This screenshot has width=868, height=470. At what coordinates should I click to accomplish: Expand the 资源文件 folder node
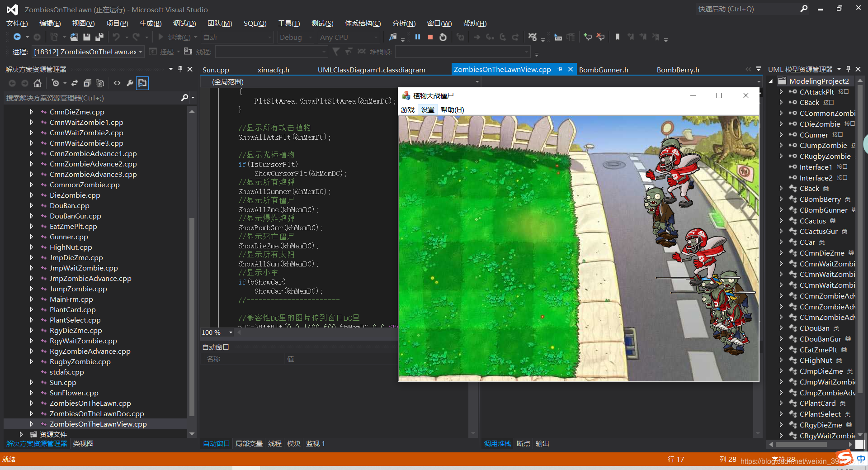tap(21, 434)
